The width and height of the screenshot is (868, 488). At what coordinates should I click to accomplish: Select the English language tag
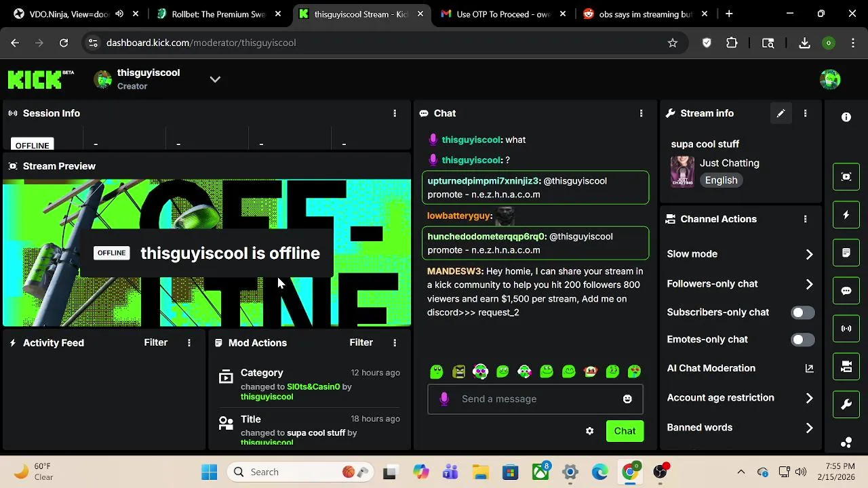tap(721, 180)
